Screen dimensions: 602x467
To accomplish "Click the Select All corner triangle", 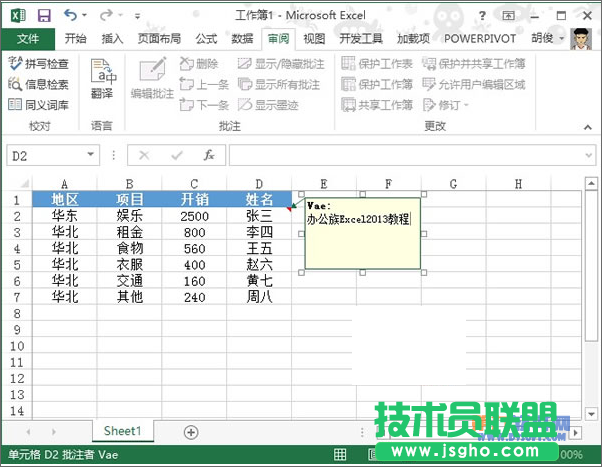I will (x=25, y=184).
